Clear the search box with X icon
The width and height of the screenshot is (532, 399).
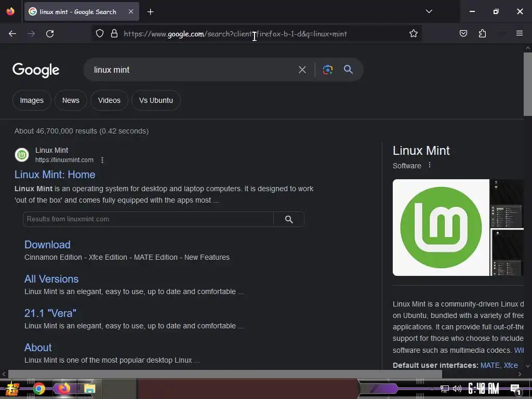tap(302, 70)
